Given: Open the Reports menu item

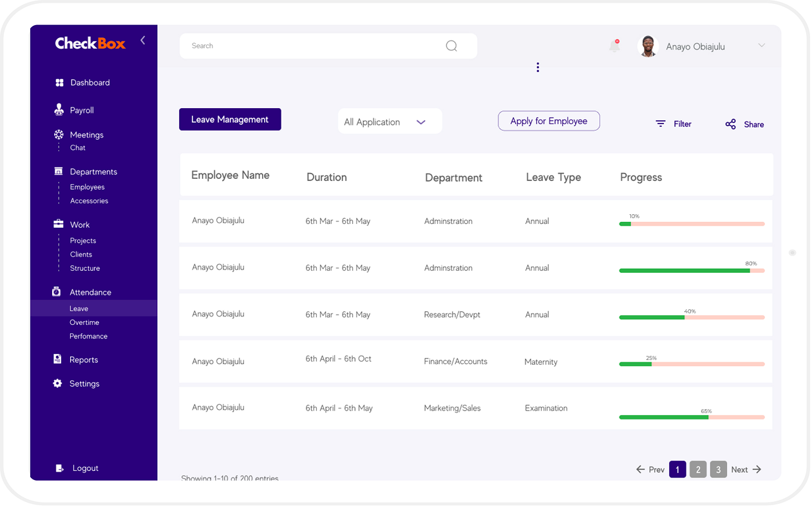Looking at the screenshot, I should tap(84, 360).
